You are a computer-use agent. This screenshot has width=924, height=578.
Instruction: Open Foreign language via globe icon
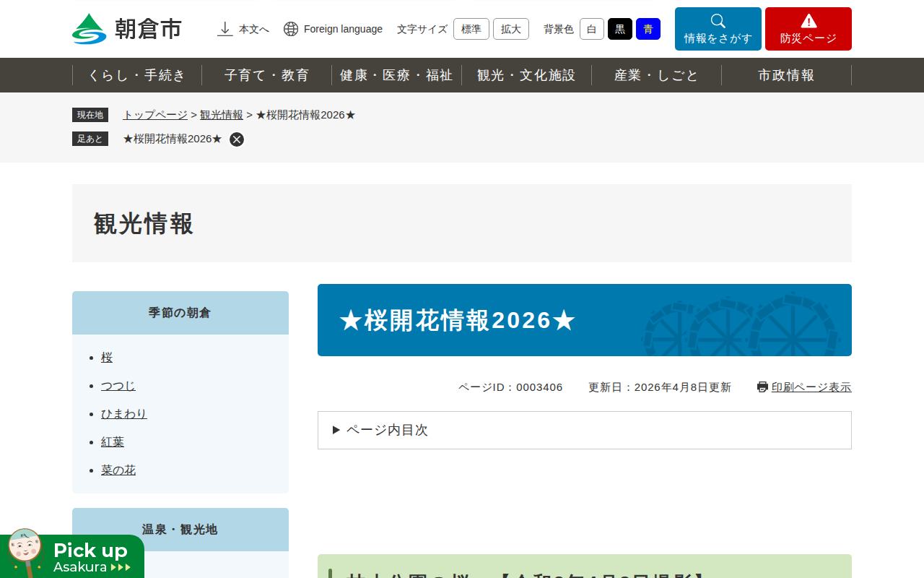pyautogui.click(x=291, y=29)
